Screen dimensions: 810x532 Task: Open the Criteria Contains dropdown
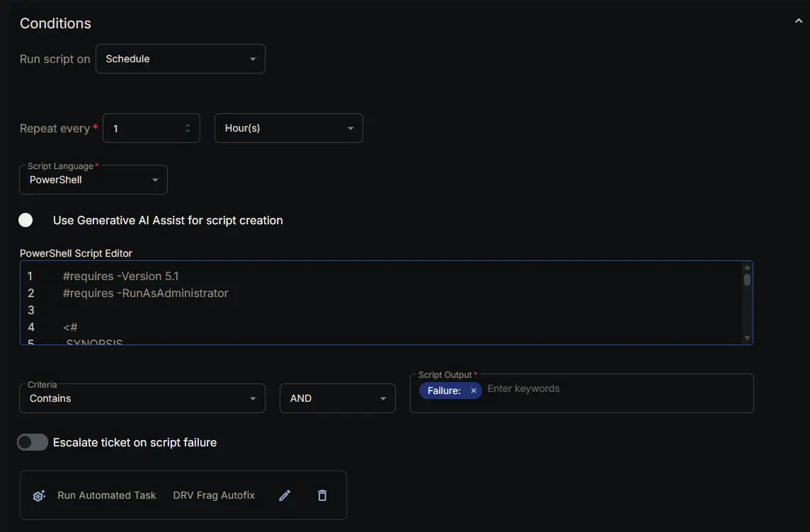point(142,398)
